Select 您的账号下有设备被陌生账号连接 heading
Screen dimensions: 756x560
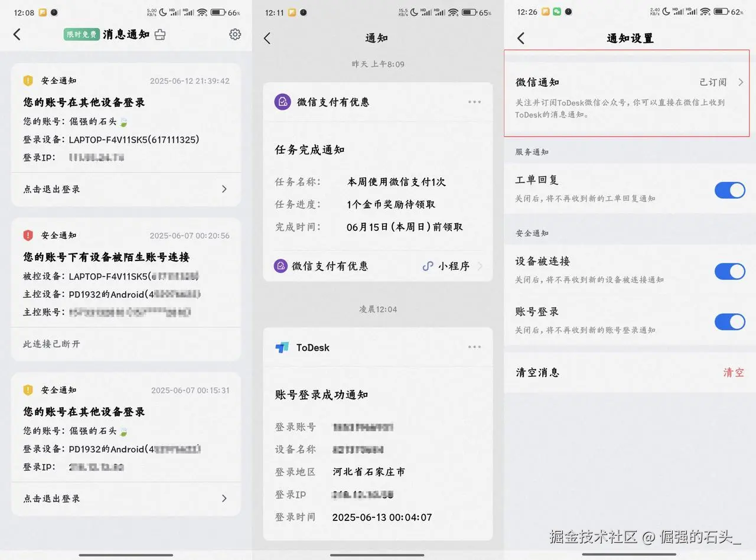[106, 257]
